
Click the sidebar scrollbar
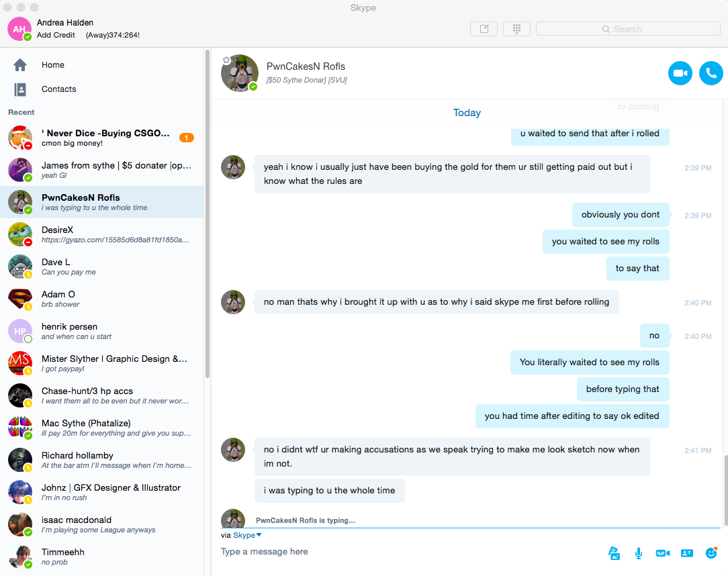tap(207, 213)
